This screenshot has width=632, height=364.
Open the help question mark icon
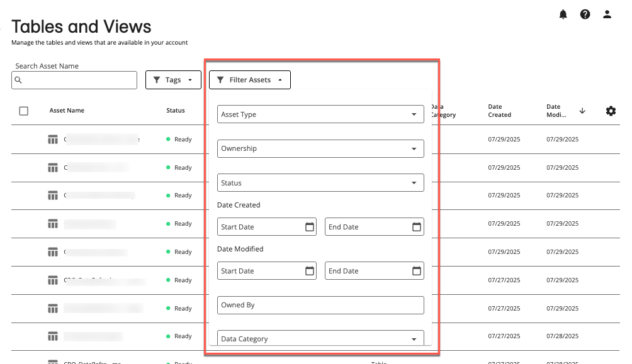pos(585,14)
